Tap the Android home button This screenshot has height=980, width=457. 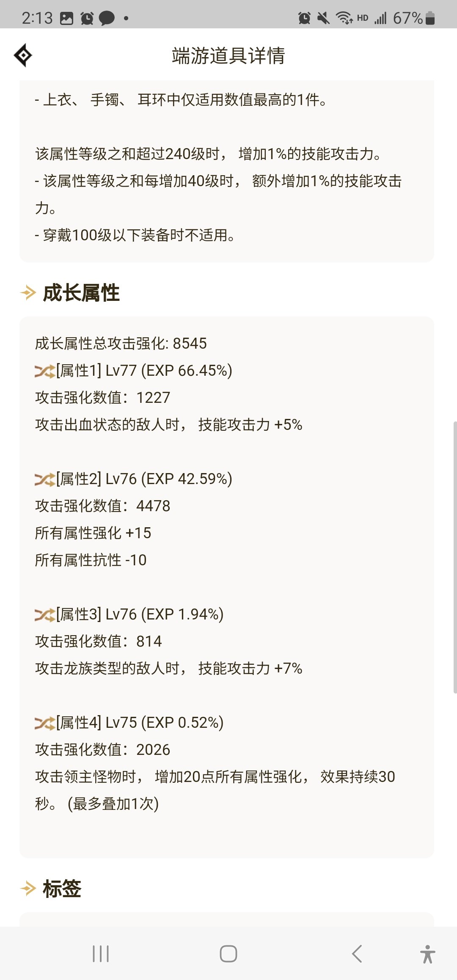pyautogui.click(x=228, y=954)
